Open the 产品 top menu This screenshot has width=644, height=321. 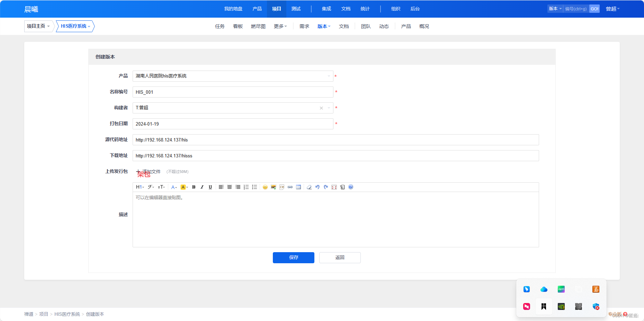click(x=257, y=9)
